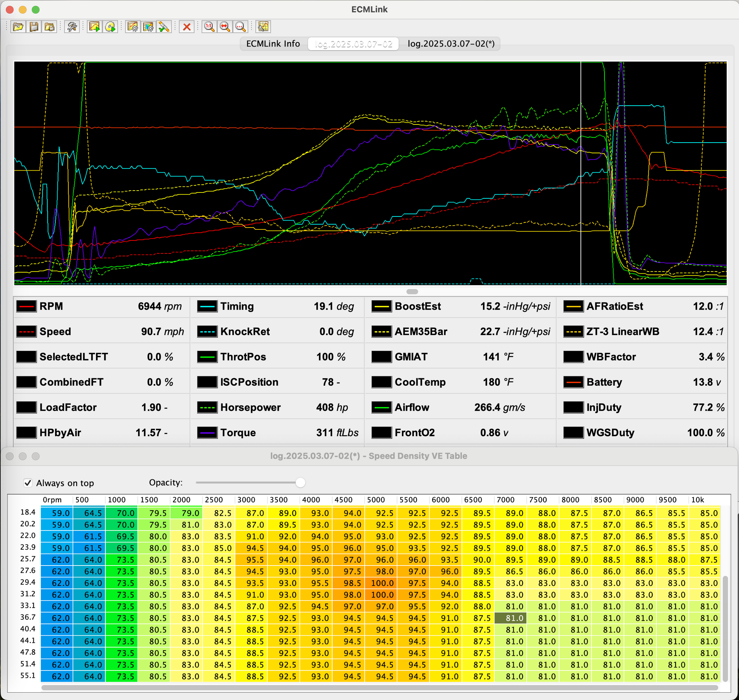739x700 pixels.
Task: Click the white cursor line in the graph
Action: click(581, 174)
